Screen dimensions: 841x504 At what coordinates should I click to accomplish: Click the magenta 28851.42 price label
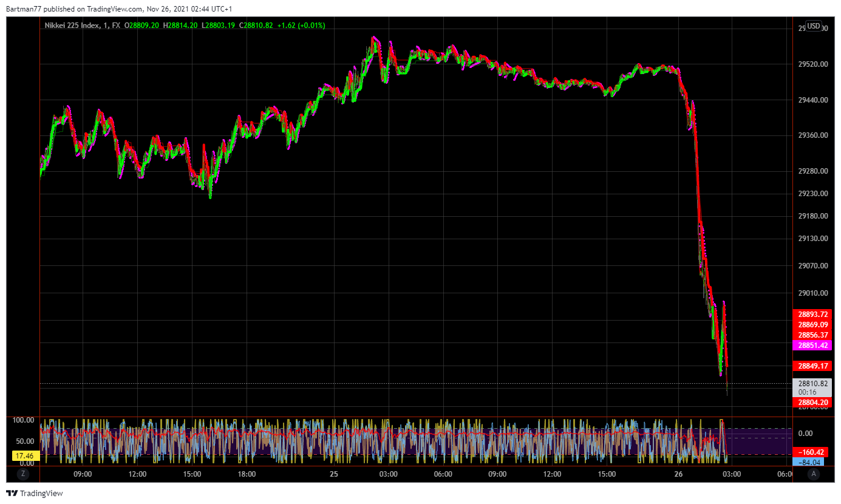pos(812,345)
